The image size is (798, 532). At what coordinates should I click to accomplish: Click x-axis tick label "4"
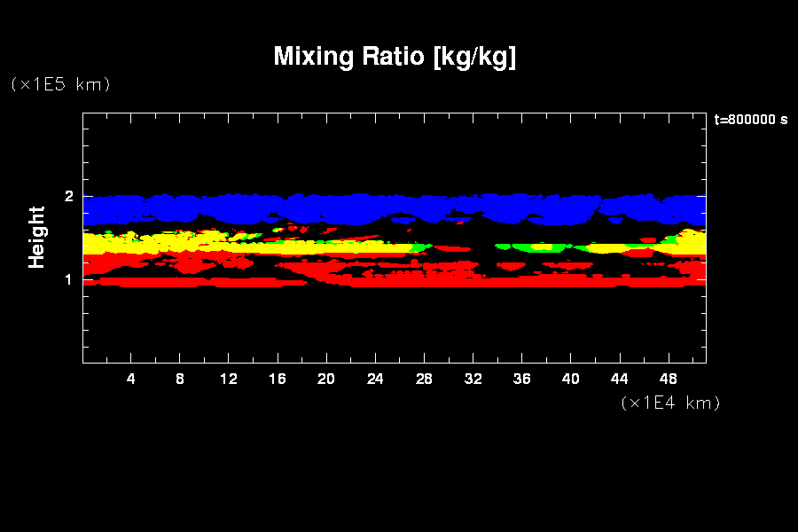point(131,379)
